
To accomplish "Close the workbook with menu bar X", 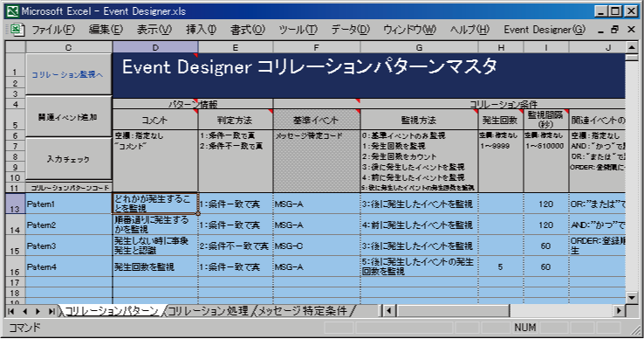I will [x=631, y=30].
